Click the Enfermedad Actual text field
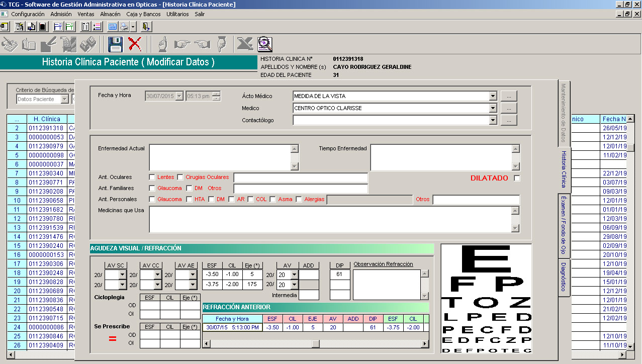This screenshot has height=364, width=642. [x=220, y=157]
